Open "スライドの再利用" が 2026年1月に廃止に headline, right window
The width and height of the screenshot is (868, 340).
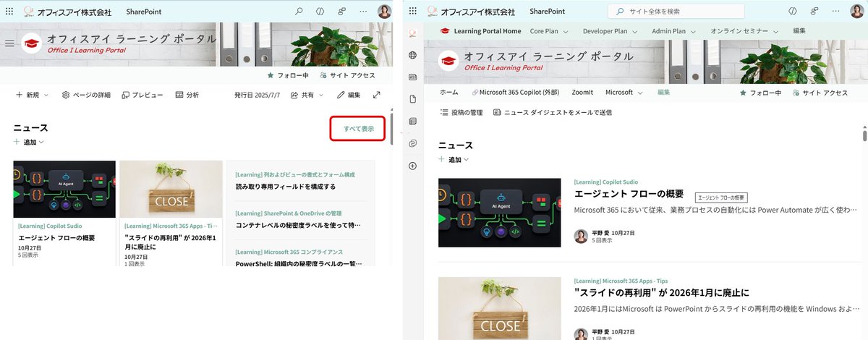click(661, 293)
